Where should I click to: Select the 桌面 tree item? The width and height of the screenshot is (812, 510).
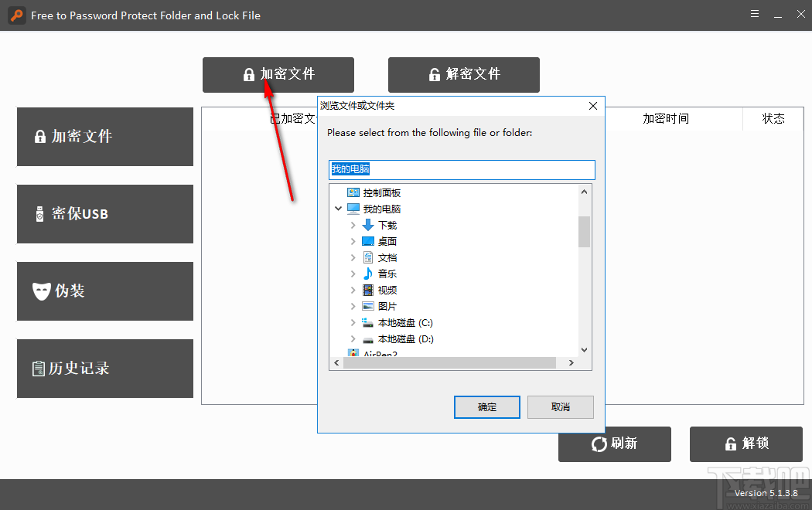pyautogui.click(x=387, y=241)
